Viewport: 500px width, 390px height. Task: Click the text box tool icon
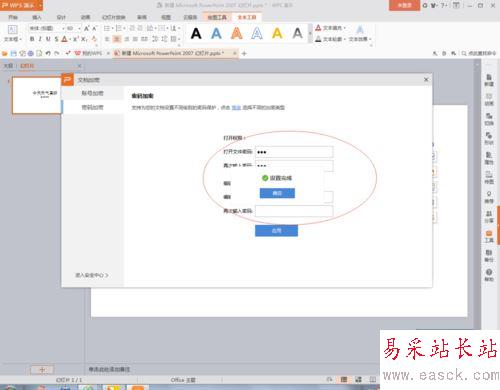point(12,29)
